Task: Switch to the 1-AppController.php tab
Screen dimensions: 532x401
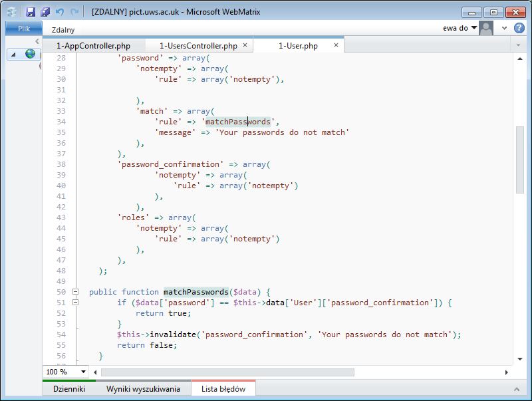Action: [93, 46]
